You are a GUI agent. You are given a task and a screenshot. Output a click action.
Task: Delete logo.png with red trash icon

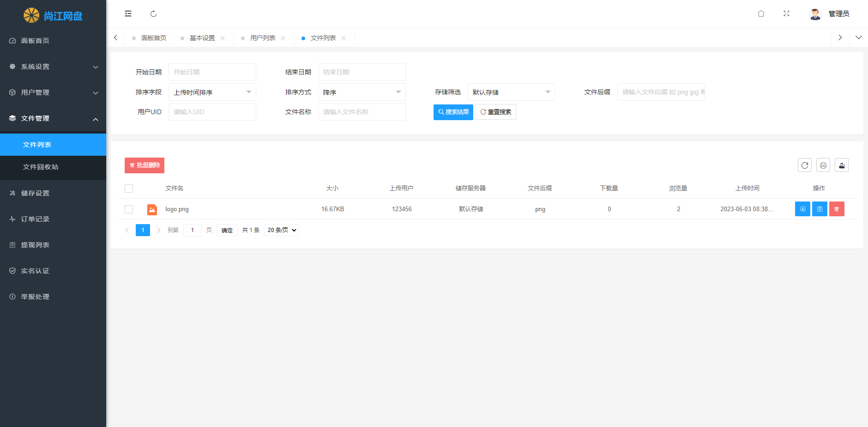click(x=836, y=209)
